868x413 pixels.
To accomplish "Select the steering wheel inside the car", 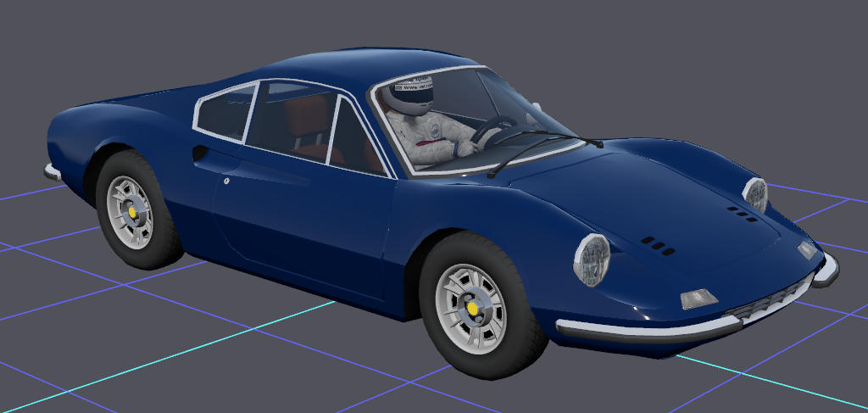I will (491, 130).
